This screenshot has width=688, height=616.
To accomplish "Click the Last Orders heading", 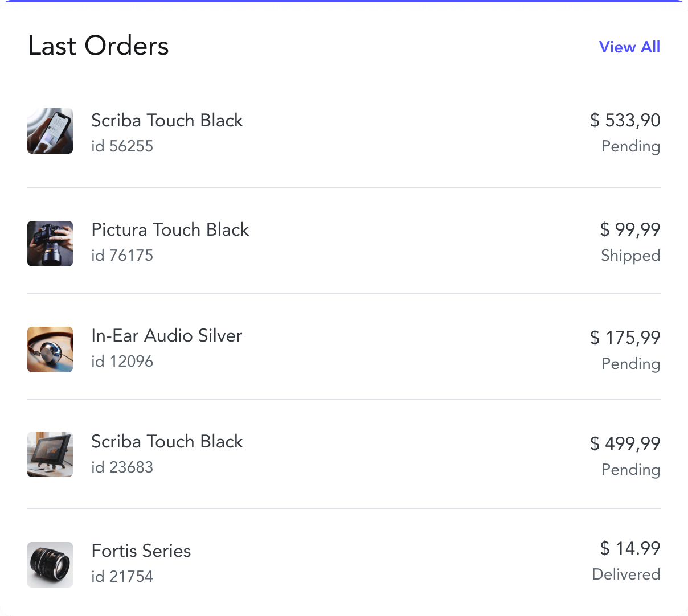I will (x=99, y=46).
